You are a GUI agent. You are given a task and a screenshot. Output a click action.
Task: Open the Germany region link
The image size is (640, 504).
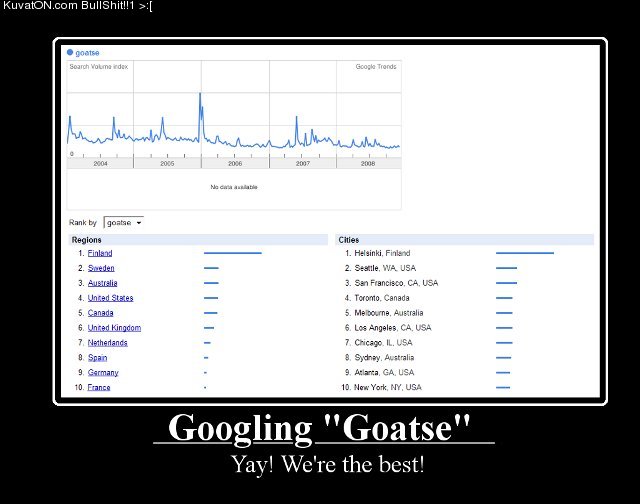click(x=103, y=373)
